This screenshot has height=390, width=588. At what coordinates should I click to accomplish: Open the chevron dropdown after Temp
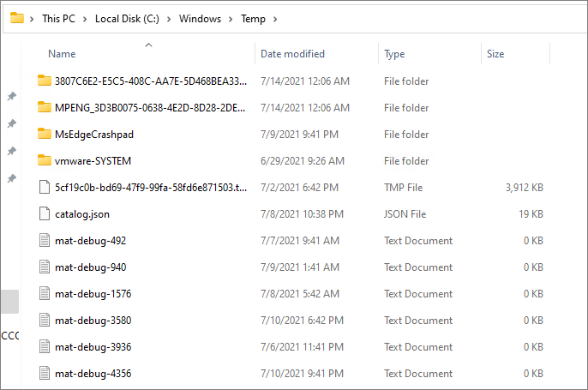273,19
